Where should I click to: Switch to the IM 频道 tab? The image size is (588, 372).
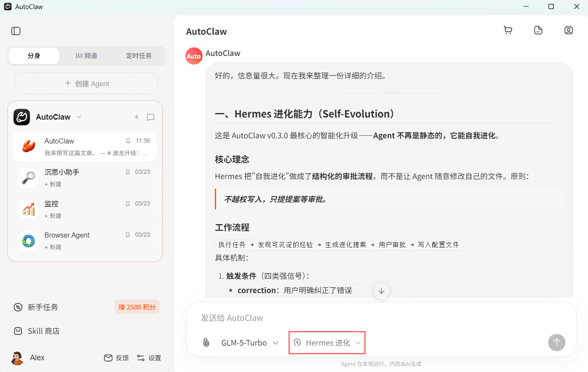point(86,56)
